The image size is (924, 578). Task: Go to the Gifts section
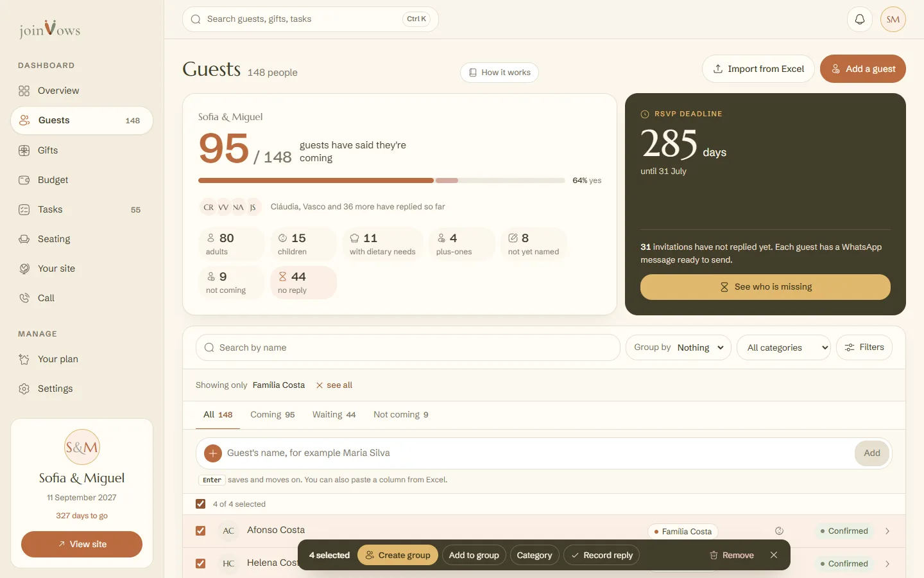[82, 150]
